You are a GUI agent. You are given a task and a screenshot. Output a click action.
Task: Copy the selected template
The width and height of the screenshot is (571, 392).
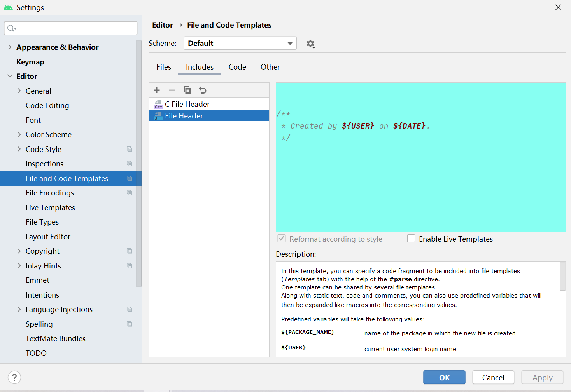[187, 90]
